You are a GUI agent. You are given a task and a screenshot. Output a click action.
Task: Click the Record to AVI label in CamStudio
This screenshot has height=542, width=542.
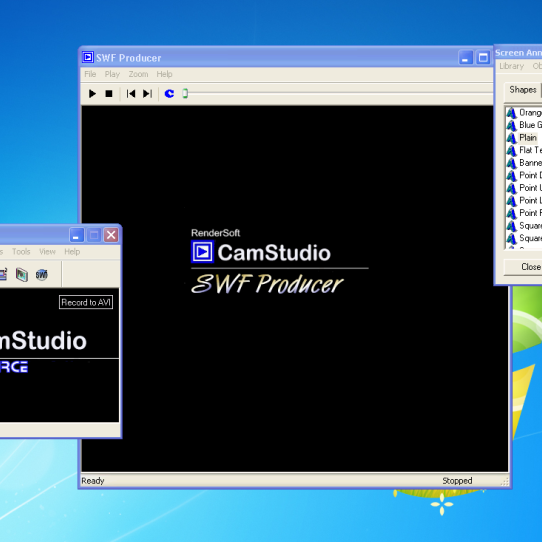coord(86,302)
